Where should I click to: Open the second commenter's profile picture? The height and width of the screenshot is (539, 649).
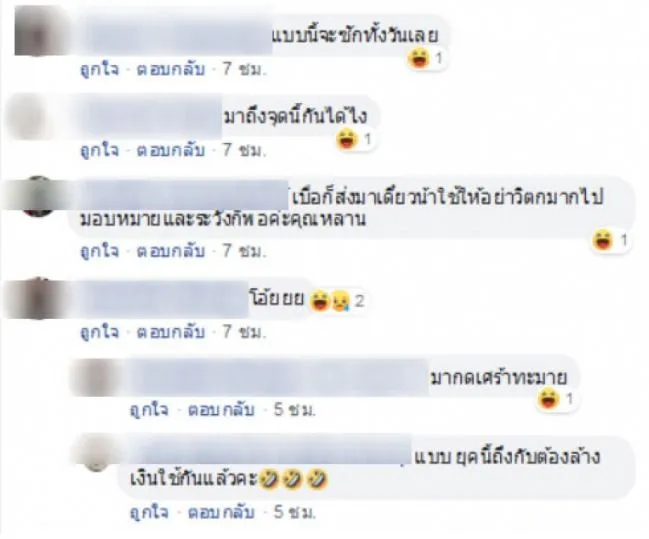click(30, 117)
